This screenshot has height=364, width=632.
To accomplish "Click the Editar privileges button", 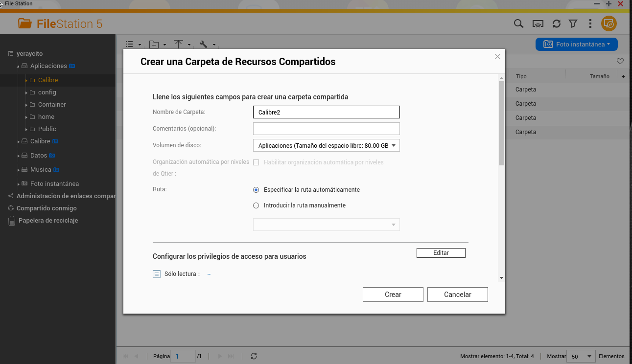I will click(441, 253).
